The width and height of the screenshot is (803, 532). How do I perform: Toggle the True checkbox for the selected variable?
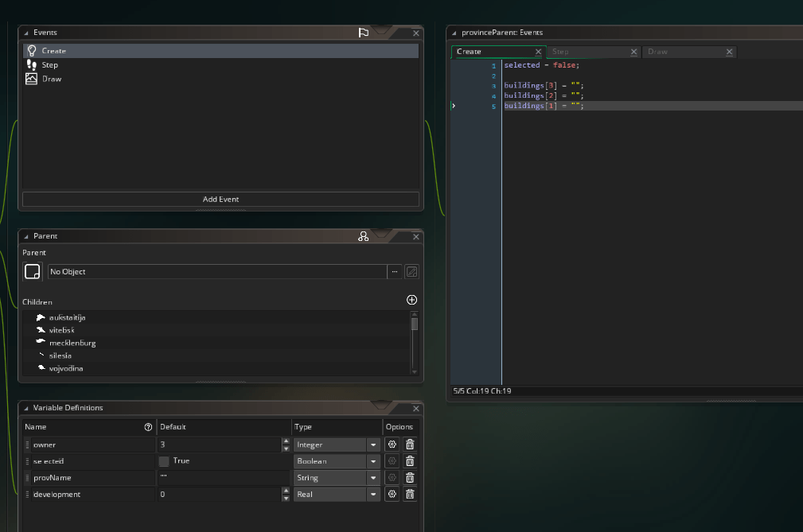click(165, 461)
